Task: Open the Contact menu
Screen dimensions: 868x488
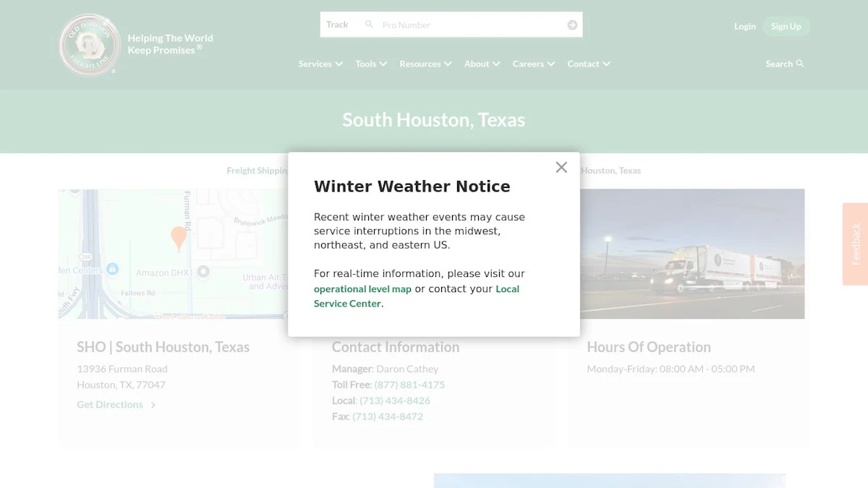Action: (589, 64)
